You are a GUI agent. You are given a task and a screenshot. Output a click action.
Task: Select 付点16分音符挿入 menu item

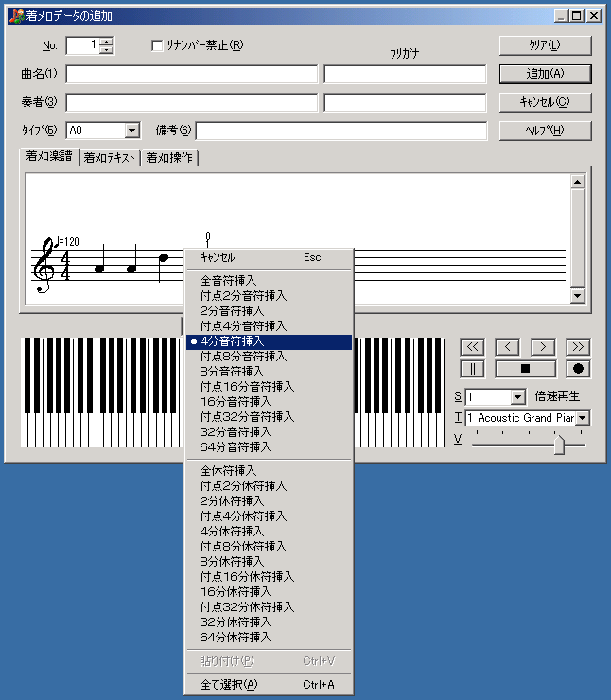(x=269, y=387)
